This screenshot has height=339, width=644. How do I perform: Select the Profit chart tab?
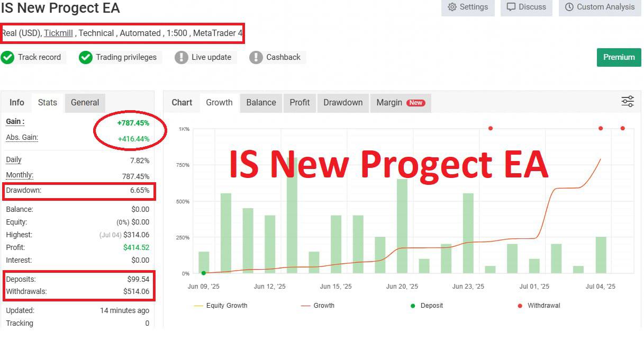(300, 102)
